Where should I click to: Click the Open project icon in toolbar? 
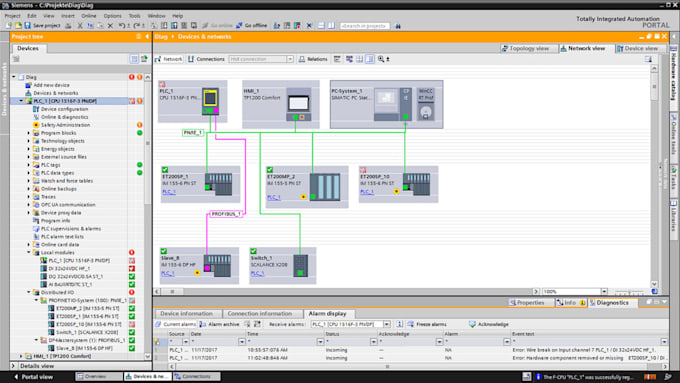tap(18, 26)
